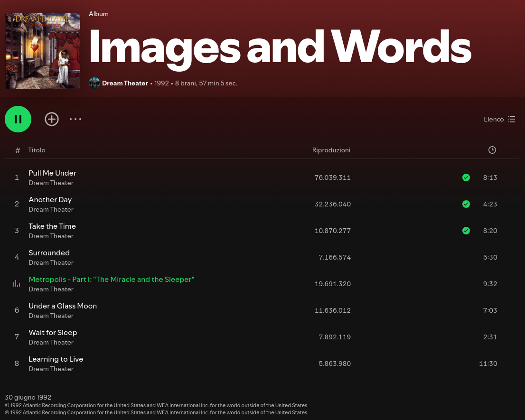Click the Riproduzioni column header
This screenshot has width=525, height=420.
(331, 150)
